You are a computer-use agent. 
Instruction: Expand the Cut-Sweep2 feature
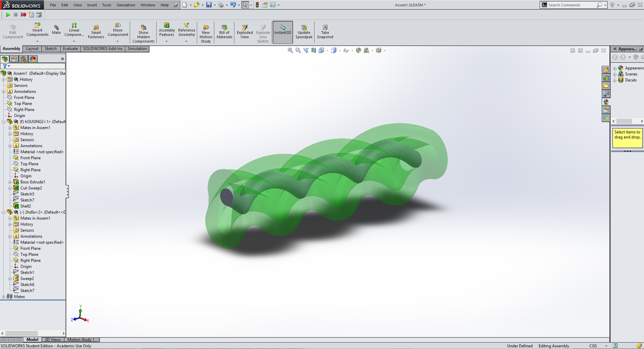10,188
